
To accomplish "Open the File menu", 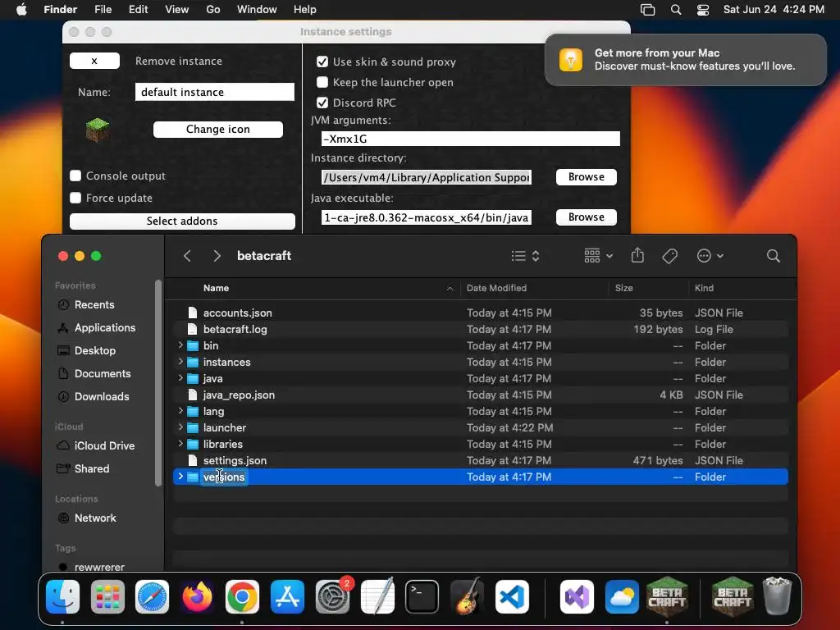I will coord(103,10).
